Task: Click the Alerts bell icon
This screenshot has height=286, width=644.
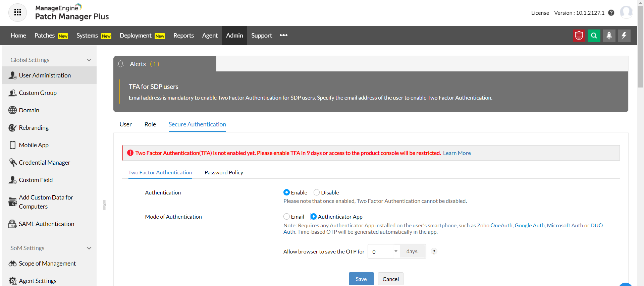Action: [121, 64]
